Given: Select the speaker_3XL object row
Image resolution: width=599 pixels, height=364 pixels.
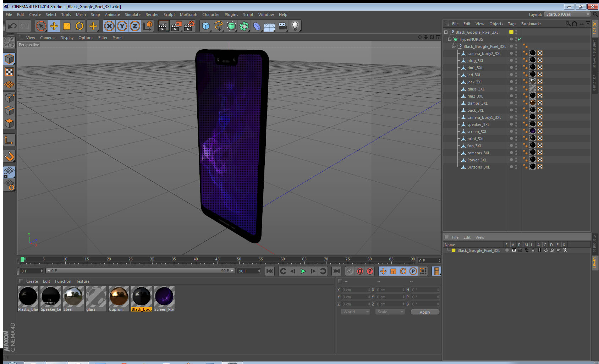Looking at the screenshot, I should pos(478,125).
